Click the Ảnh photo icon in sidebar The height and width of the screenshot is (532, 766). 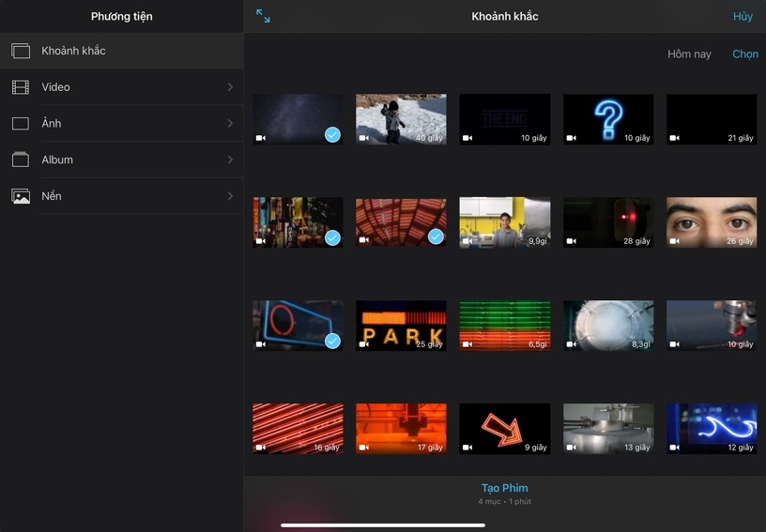coord(21,124)
